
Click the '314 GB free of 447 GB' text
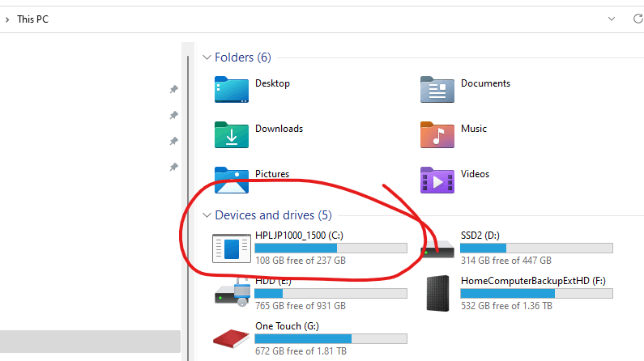pos(506,261)
